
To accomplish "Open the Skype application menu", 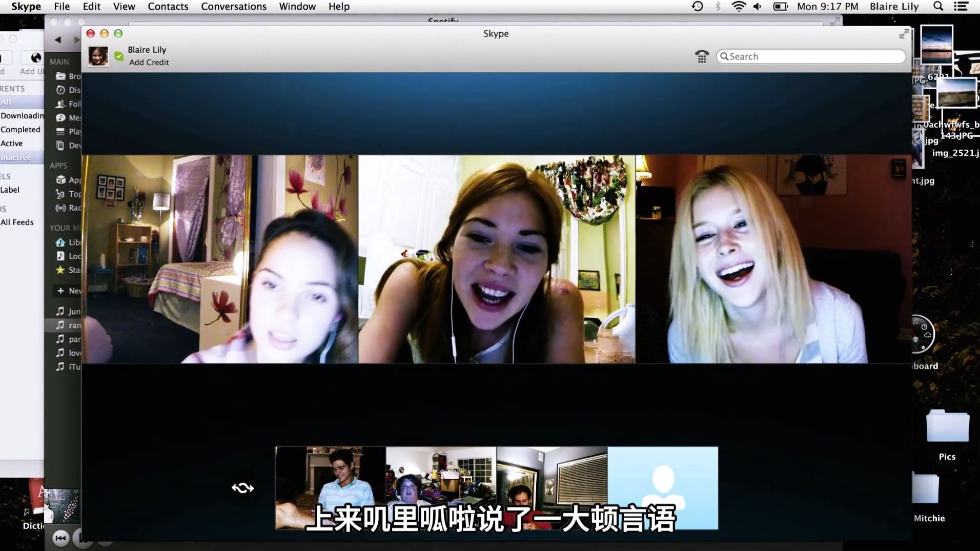I will coord(26,7).
